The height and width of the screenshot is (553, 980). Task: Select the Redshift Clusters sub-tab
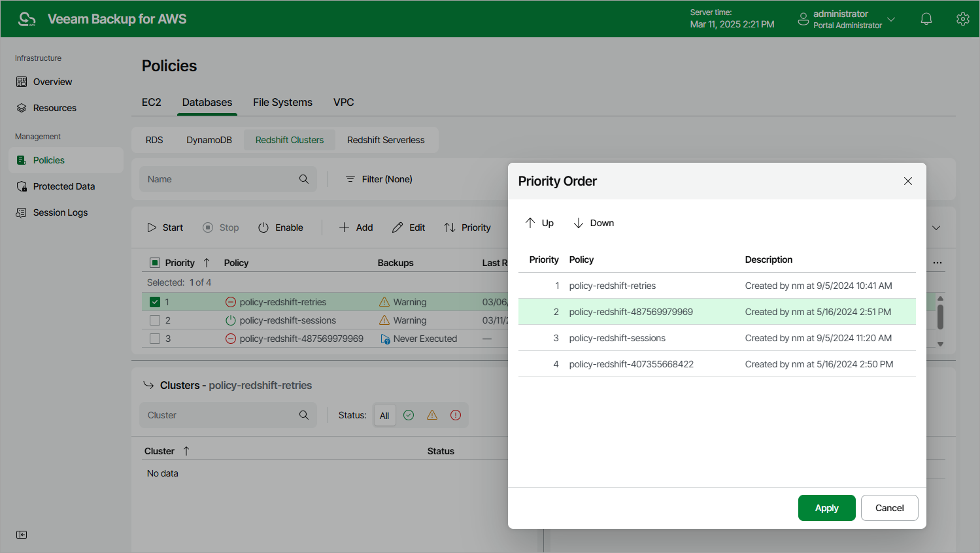coord(290,140)
